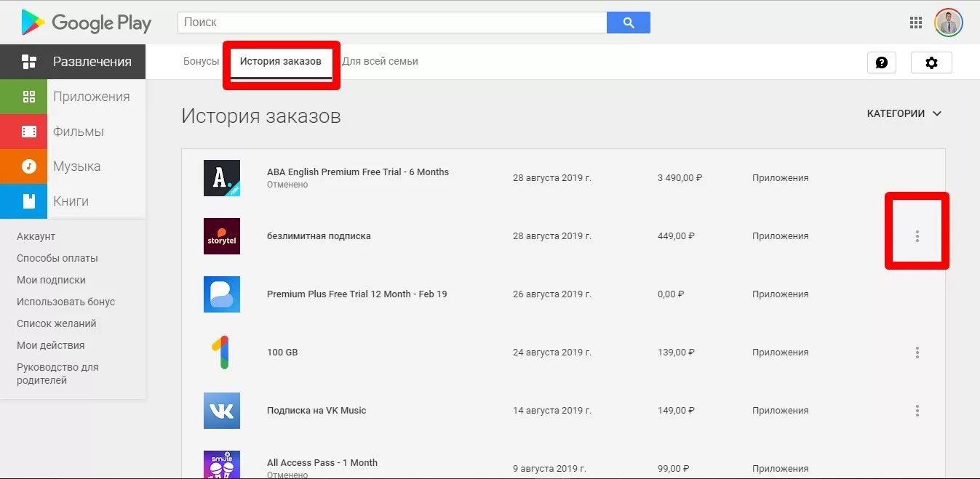Click the blue search magnifier button
The width and height of the screenshot is (980, 479).
(x=629, y=23)
